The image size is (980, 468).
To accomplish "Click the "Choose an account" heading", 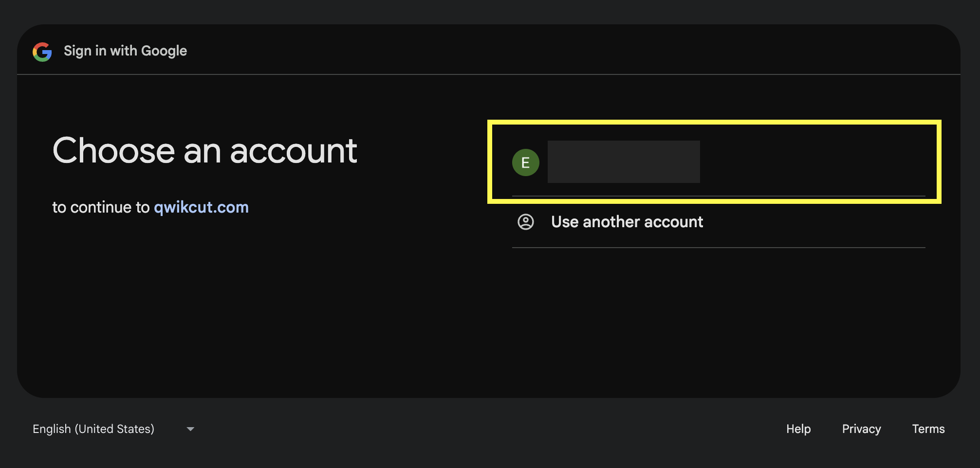I will point(204,151).
